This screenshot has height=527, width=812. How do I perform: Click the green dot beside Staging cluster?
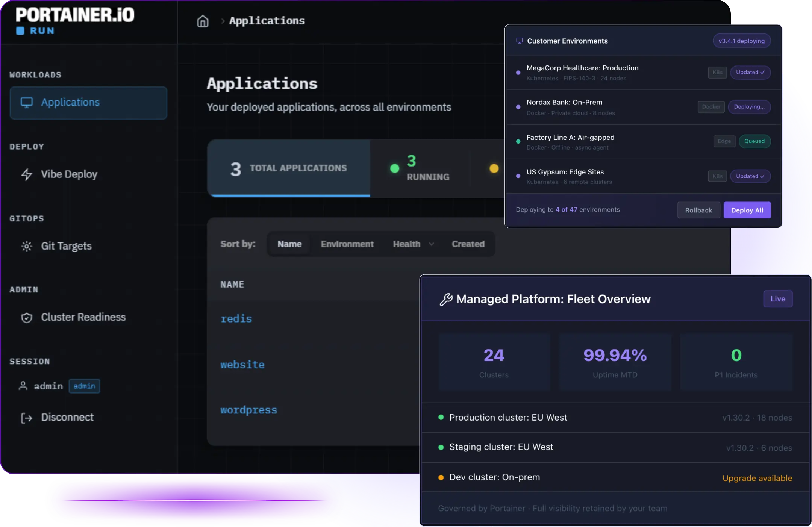coord(441,447)
